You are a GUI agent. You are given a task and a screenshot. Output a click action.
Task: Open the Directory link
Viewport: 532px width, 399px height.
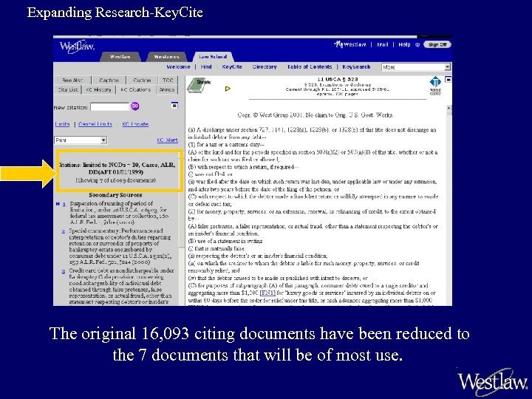click(265, 66)
